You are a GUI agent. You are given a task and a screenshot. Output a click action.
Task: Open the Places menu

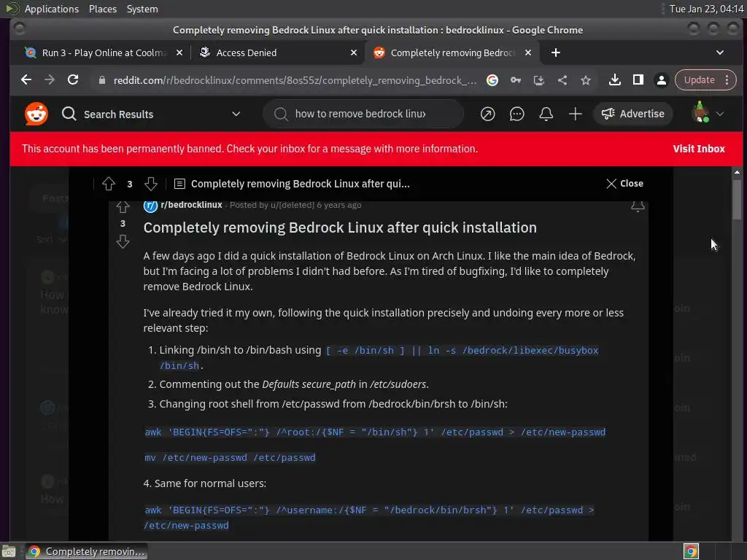(103, 9)
